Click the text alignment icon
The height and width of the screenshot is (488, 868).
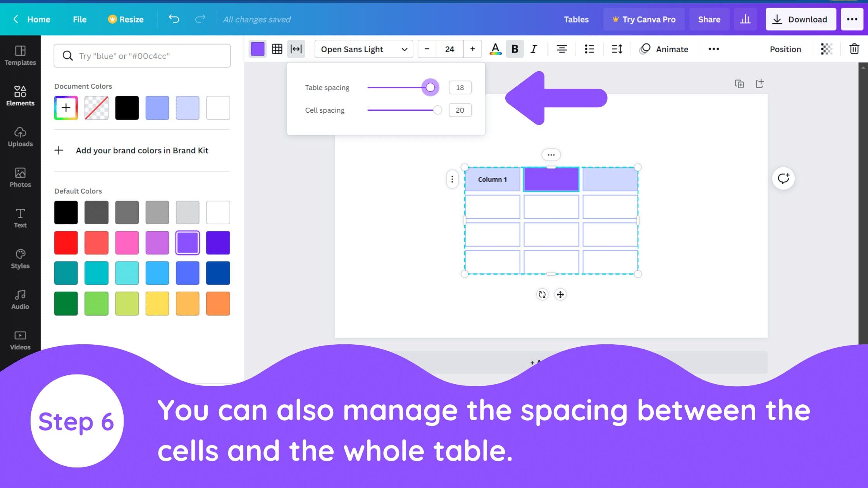tap(561, 49)
